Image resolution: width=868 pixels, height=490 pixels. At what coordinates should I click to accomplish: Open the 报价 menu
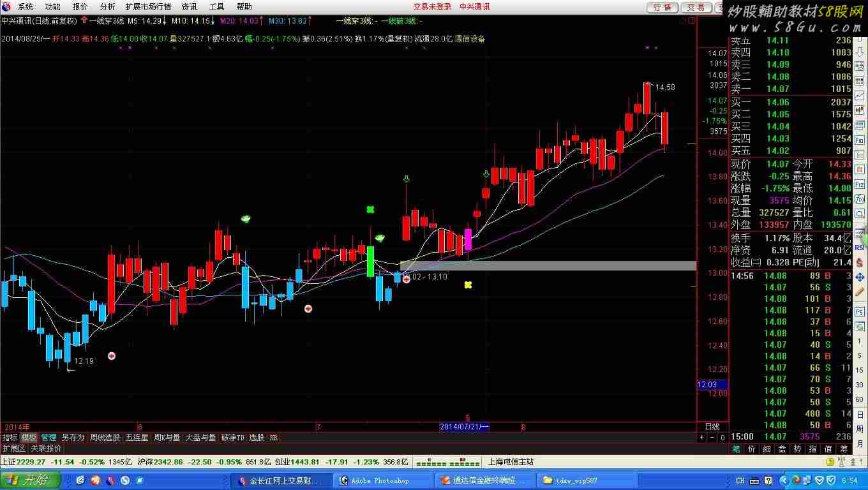coord(80,7)
